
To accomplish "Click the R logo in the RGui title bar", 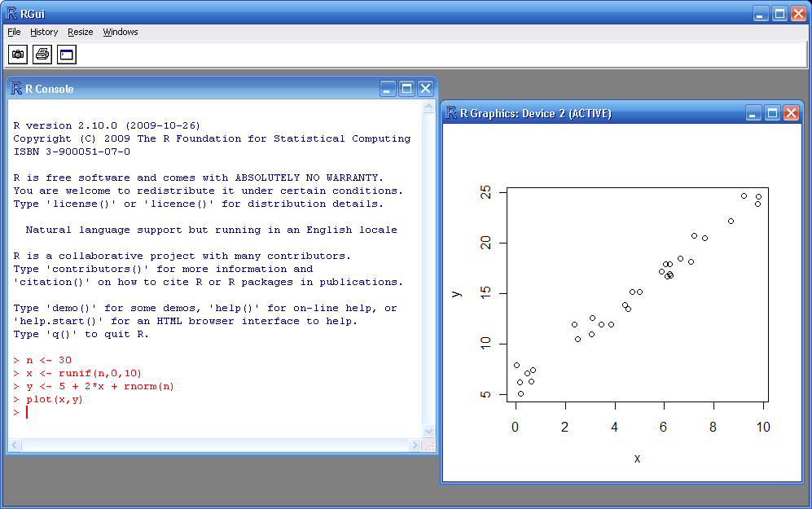I will coord(11,12).
